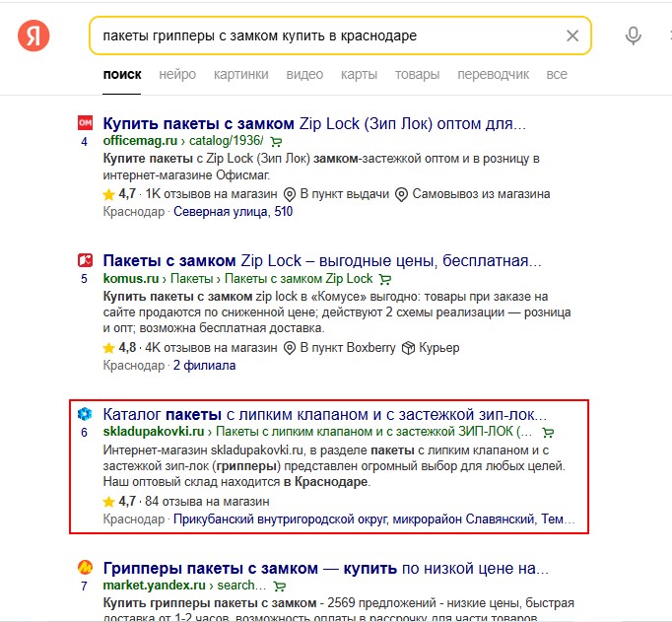Activate voice search microphone icon

pyautogui.click(x=633, y=35)
